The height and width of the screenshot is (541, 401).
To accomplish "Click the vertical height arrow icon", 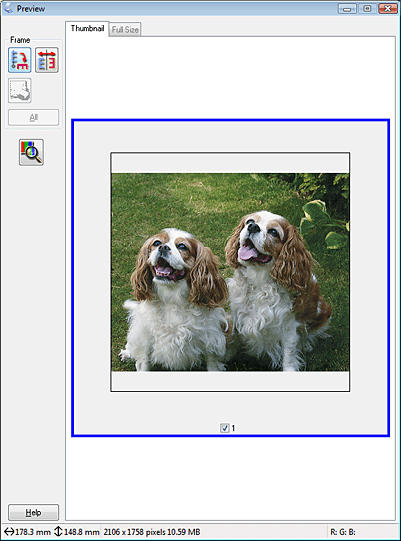I will pos(58,531).
